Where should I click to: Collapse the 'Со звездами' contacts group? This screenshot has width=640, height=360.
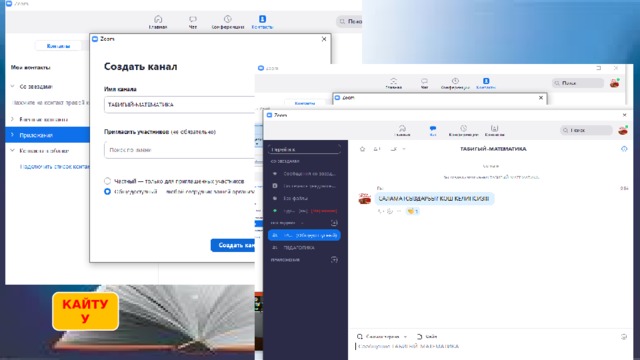(12, 87)
